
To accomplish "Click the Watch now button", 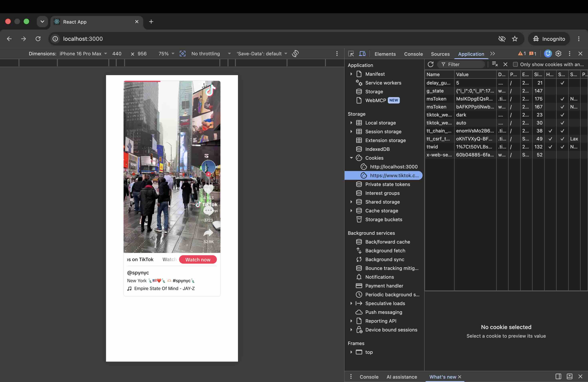I will [x=198, y=259].
